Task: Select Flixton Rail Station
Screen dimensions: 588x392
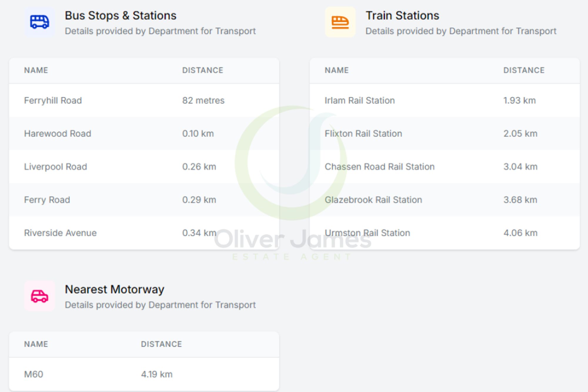Action: pos(363,134)
